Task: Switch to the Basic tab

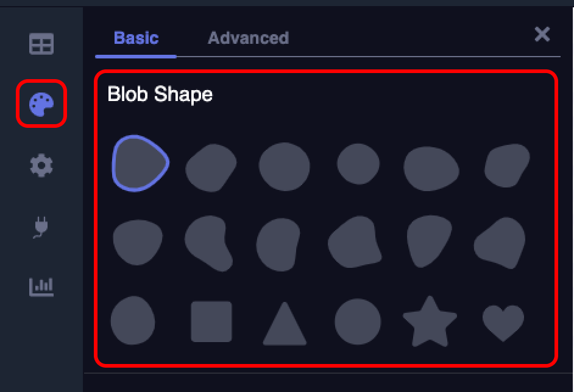Action: [135, 38]
